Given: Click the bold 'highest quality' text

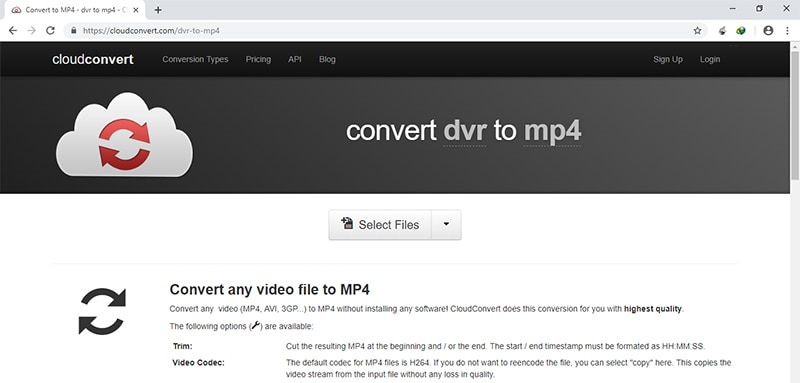Looking at the screenshot, I should click(653, 309).
